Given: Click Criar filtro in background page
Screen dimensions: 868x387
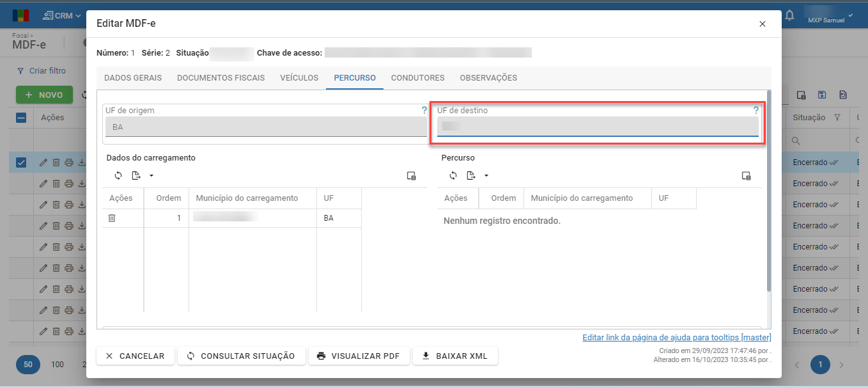Looking at the screenshot, I should (x=42, y=71).
